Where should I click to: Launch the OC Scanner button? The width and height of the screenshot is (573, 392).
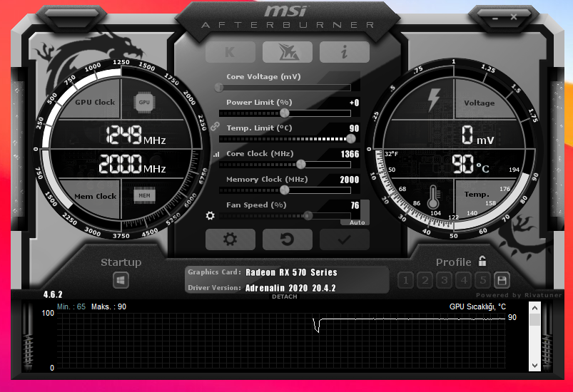(x=288, y=52)
